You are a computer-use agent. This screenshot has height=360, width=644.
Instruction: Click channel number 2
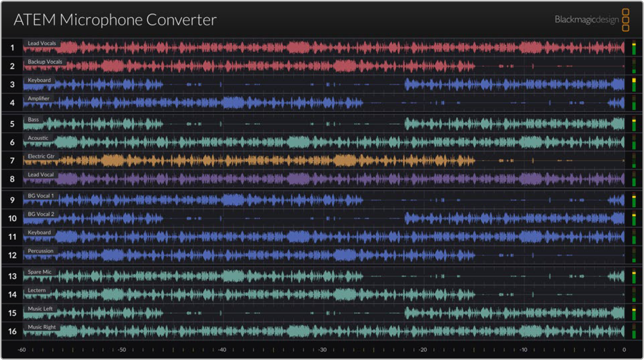point(12,66)
